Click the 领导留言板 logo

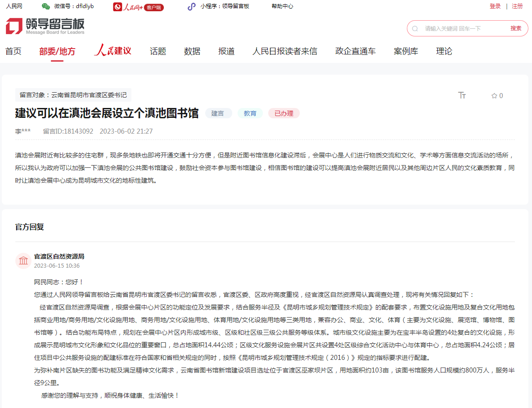coord(45,26)
